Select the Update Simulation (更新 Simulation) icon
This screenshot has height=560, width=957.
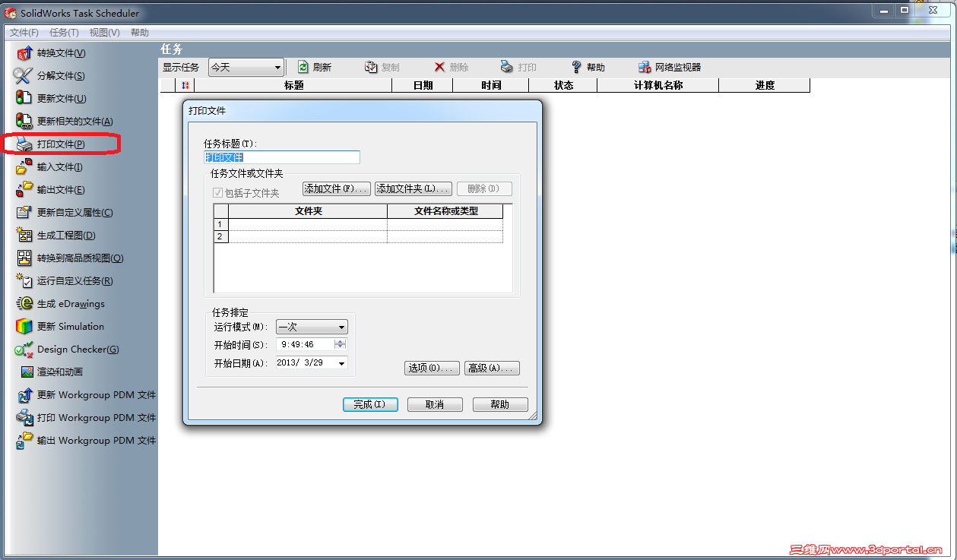coord(24,326)
